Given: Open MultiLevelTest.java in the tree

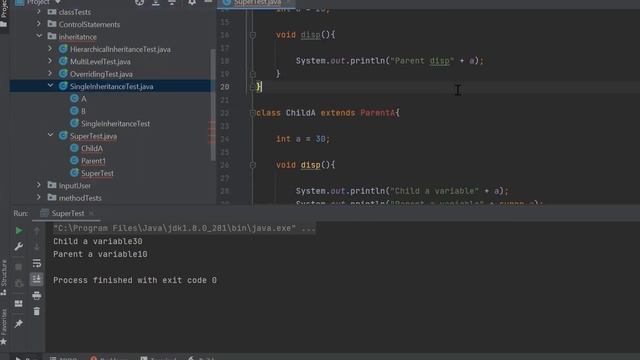Looking at the screenshot, I should click(x=100, y=62).
